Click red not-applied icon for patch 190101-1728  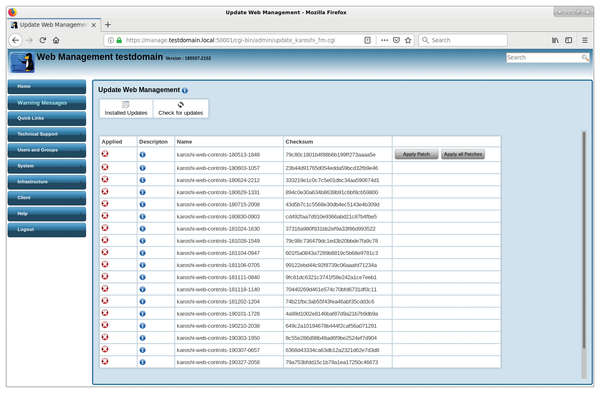(x=105, y=313)
